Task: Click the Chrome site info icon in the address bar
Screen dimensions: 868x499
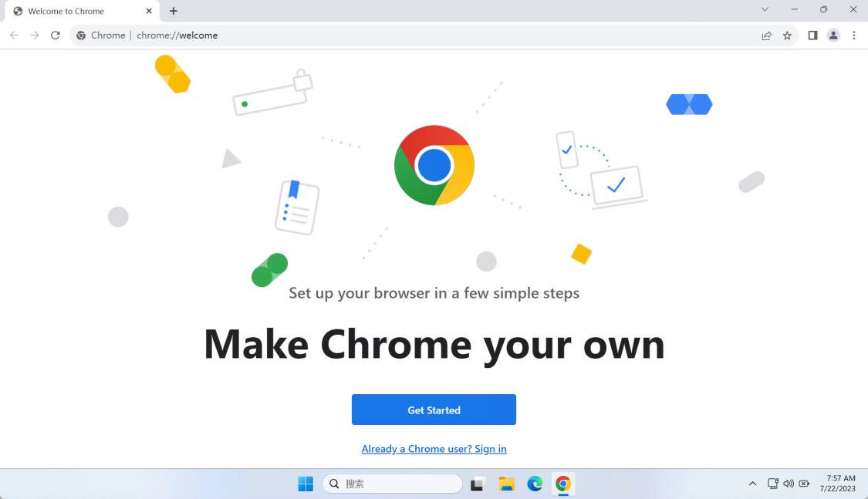Action: (x=81, y=35)
